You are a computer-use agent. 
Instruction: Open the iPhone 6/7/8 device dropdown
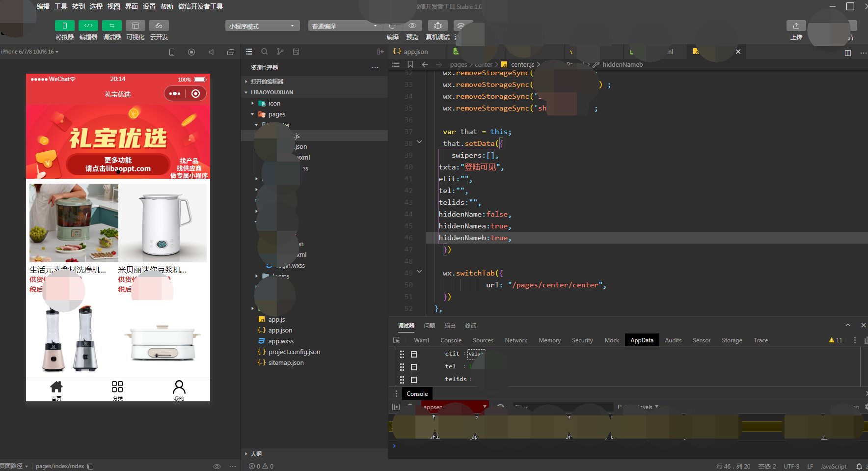coord(29,52)
